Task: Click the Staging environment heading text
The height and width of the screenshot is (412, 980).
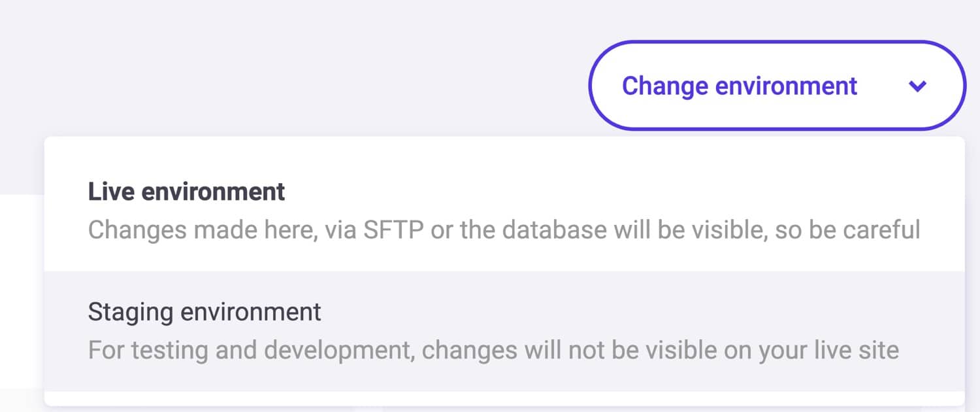Action: [x=203, y=312]
